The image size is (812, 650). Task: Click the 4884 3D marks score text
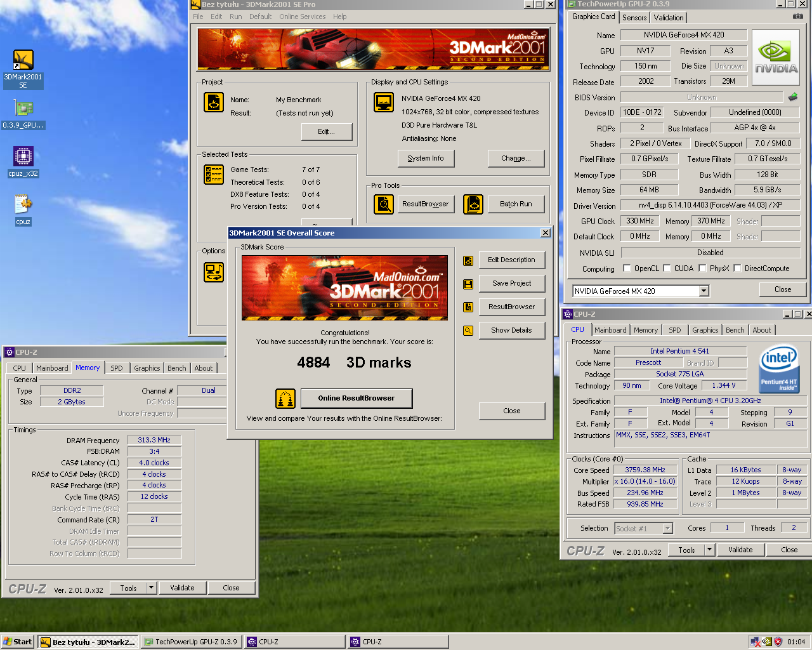point(354,362)
